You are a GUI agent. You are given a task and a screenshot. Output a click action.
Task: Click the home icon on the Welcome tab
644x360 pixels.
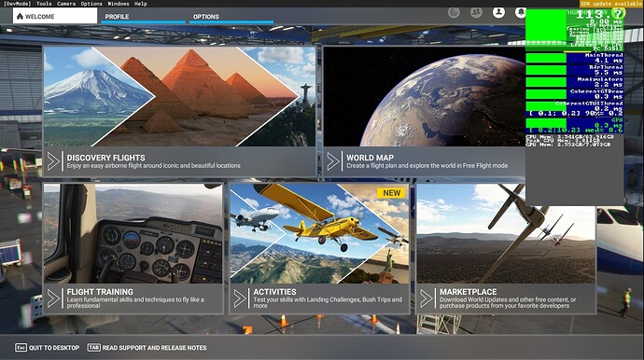pos(20,17)
